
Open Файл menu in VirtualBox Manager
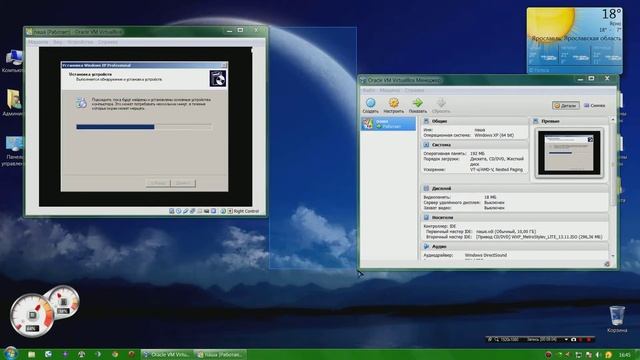369,90
